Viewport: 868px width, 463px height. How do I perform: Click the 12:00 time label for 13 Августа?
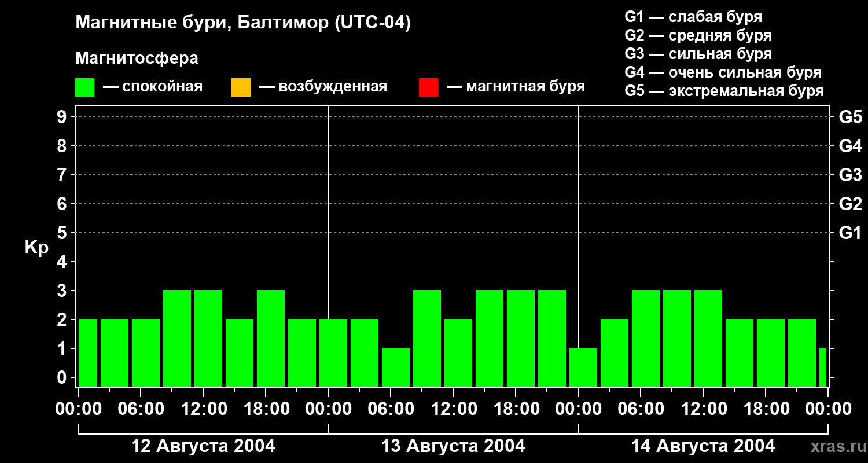pyautogui.click(x=453, y=409)
